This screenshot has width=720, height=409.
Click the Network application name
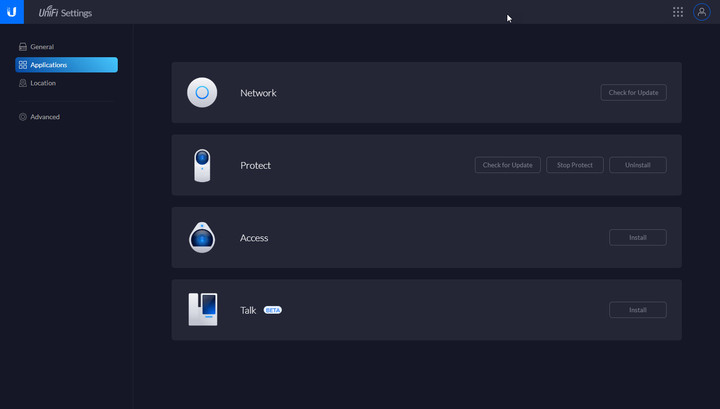coord(258,93)
